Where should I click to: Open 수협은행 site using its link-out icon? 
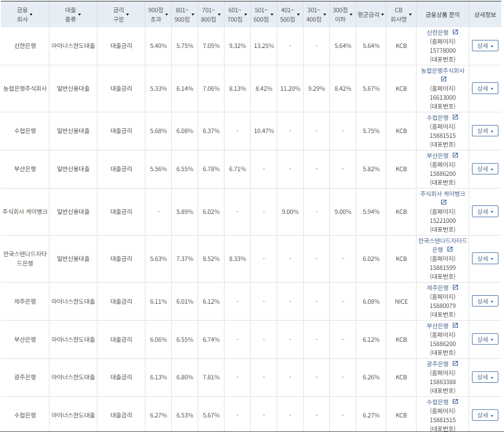coord(455,117)
